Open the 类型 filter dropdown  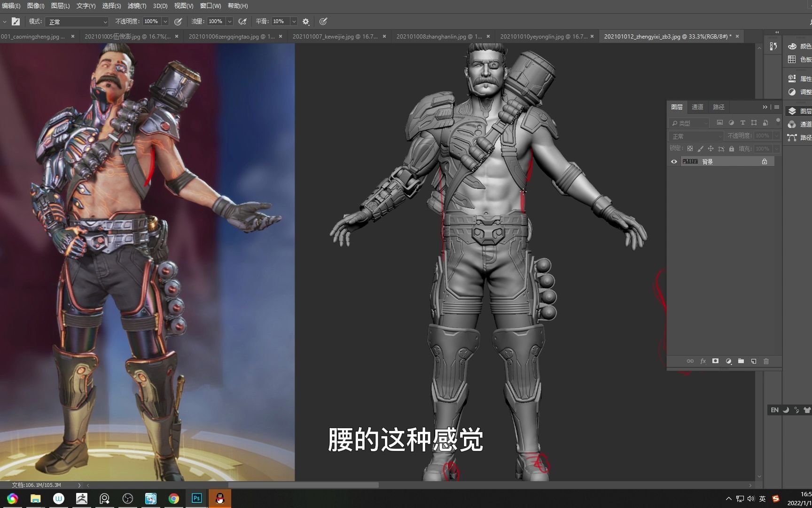pyautogui.click(x=691, y=123)
